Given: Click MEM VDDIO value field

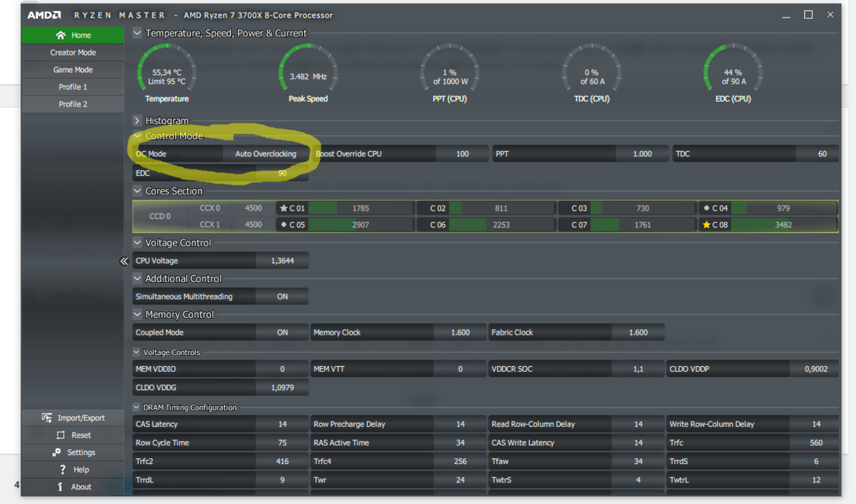Looking at the screenshot, I should tap(282, 369).
